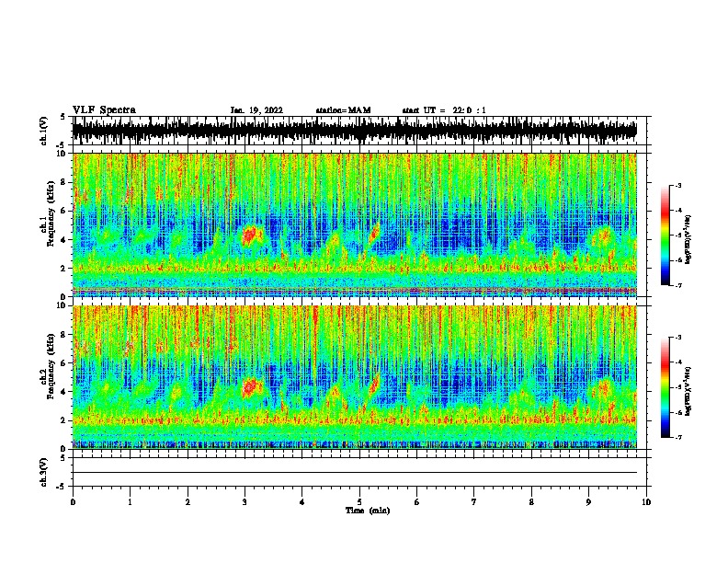The width and height of the screenshot is (728, 563).
Task: Click the ch.2 color scale "-7" label
Action: [x=678, y=437]
